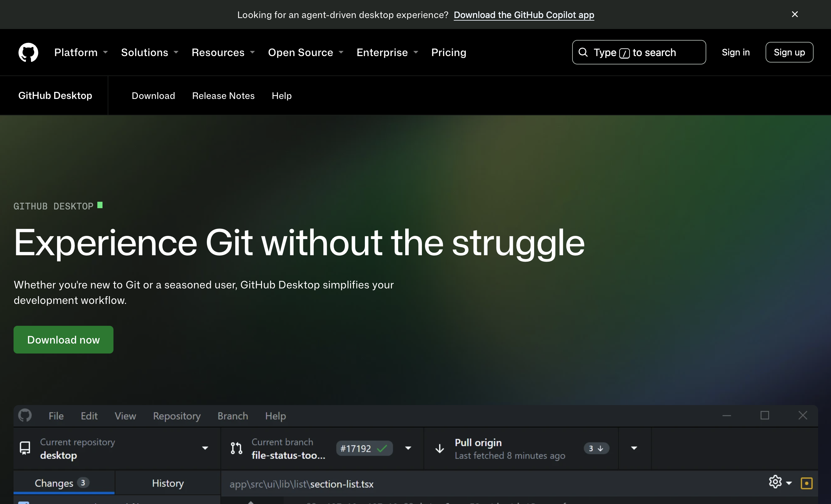831x504 pixels.
Task: Click the file-status-too... branch name
Action: [x=288, y=455]
